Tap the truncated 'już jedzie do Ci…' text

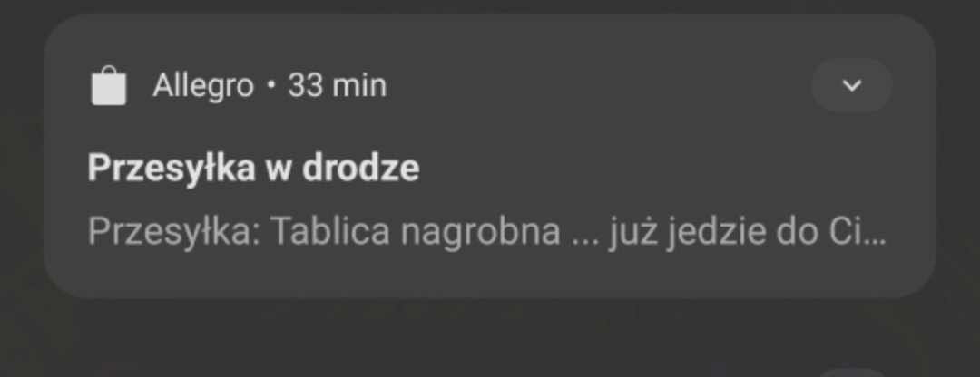tap(748, 232)
